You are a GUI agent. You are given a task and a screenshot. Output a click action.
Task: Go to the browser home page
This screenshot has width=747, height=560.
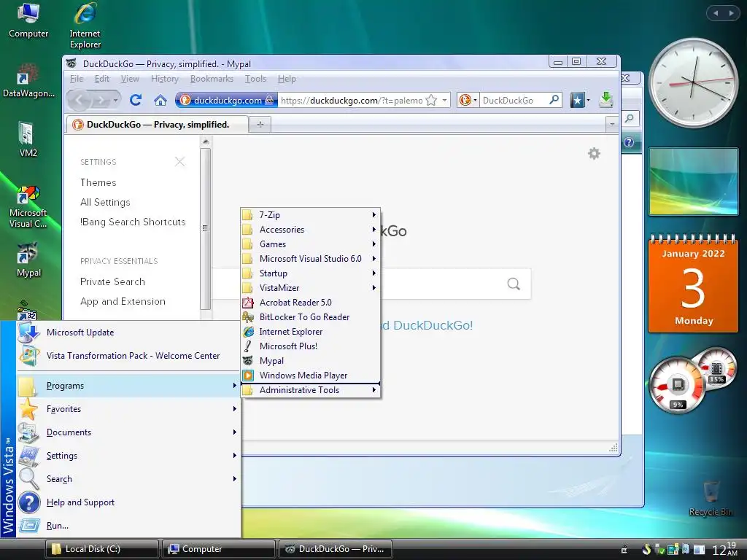[x=160, y=100]
